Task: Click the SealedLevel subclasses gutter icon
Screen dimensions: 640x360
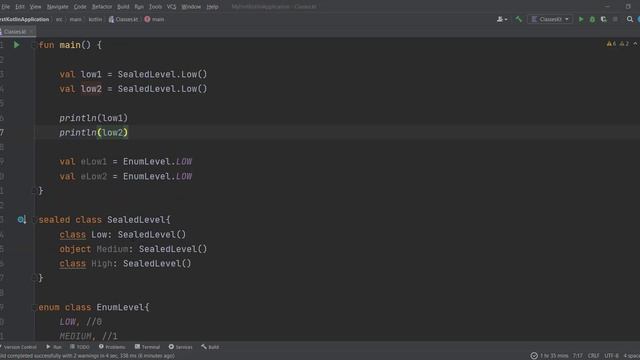Action: coord(21,220)
